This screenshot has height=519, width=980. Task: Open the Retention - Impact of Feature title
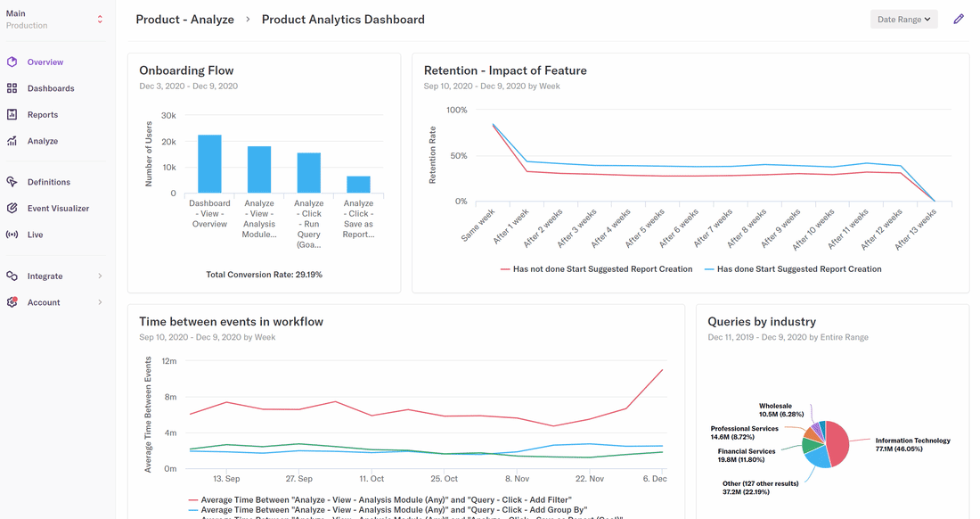tap(505, 70)
